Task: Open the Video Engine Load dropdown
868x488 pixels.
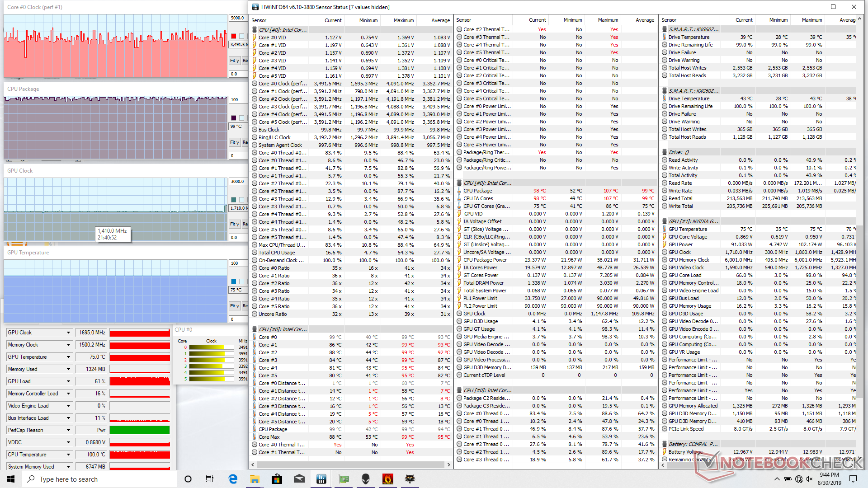Action: pos(68,406)
